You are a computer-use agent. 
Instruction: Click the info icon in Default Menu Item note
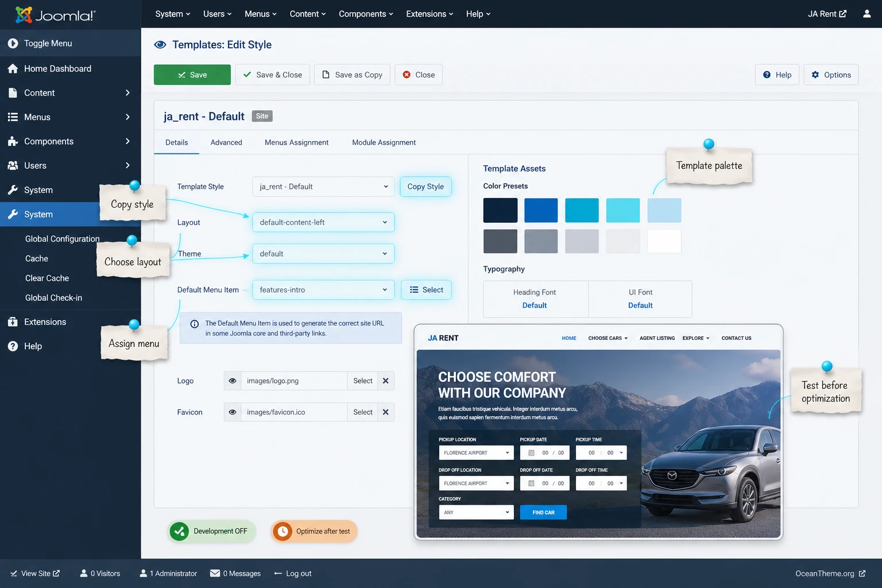coord(195,324)
